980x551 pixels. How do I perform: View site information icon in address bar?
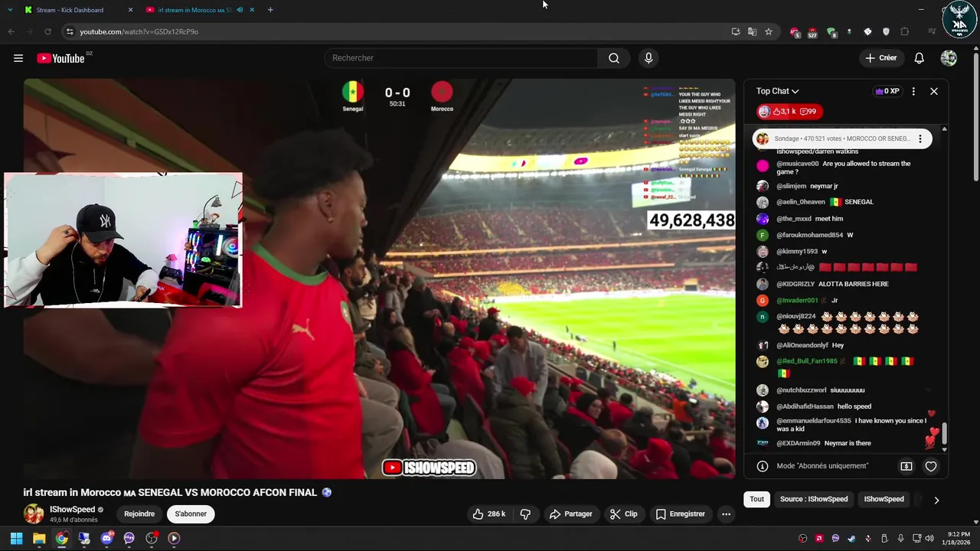click(70, 31)
